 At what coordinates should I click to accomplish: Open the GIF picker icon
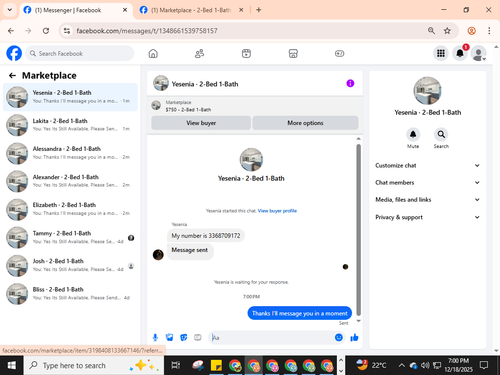point(198,338)
